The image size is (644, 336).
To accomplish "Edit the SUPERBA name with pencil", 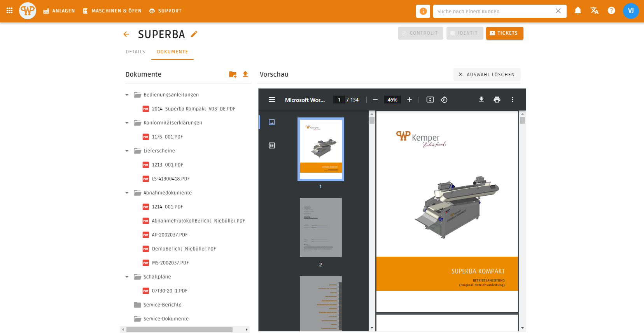I will [194, 34].
